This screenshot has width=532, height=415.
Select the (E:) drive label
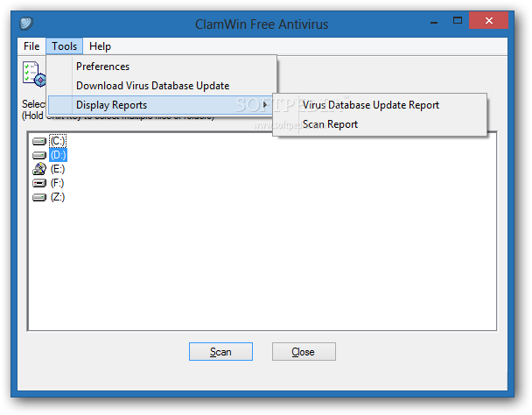pyautogui.click(x=58, y=169)
